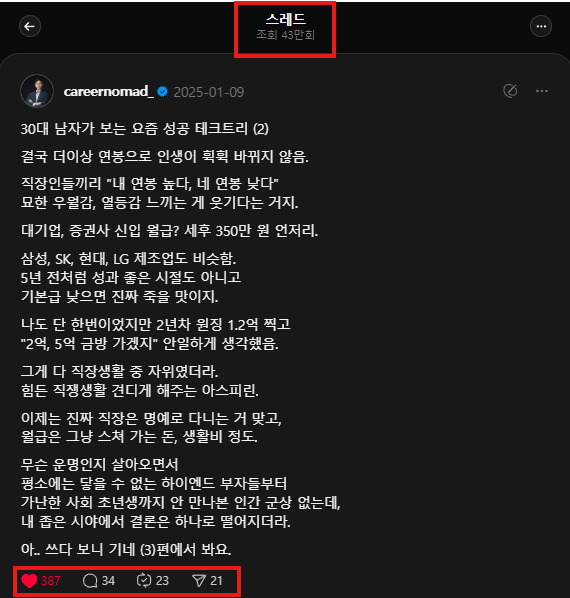Click the 23 reposts count
Viewport: 570px width, 598px height.
pyautogui.click(x=162, y=581)
